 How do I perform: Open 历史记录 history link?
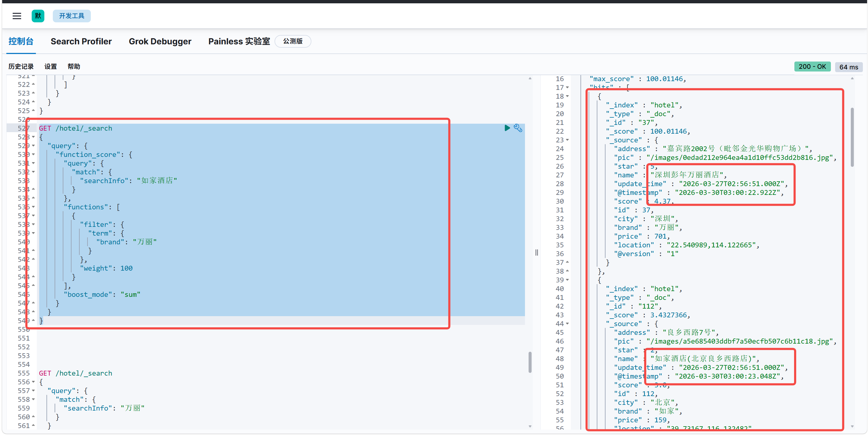[21, 66]
